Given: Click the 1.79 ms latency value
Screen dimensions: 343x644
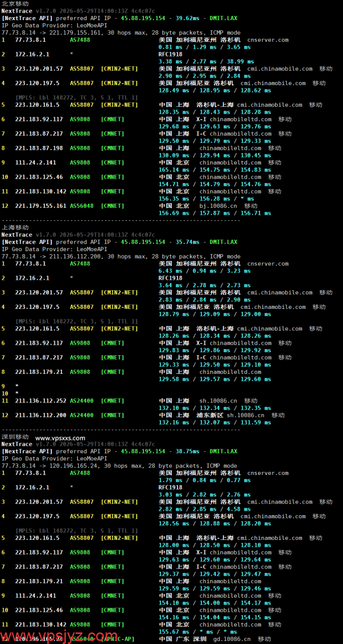Looking at the screenshot, I should (x=170, y=480).
